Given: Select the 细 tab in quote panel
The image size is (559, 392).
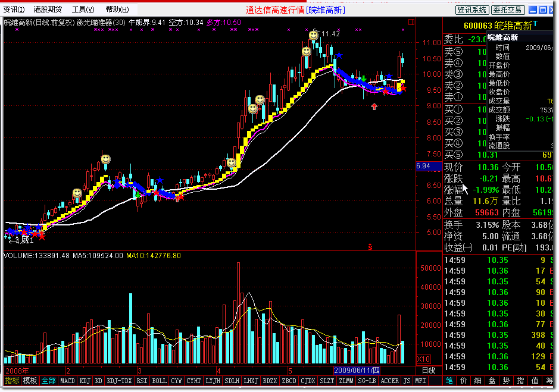Looking at the screenshot, I should click(x=477, y=381).
